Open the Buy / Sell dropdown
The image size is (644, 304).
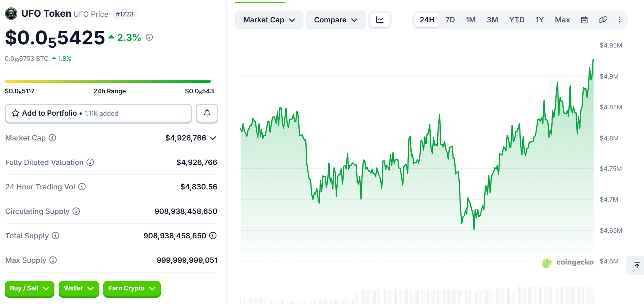click(x=30, y=289)
